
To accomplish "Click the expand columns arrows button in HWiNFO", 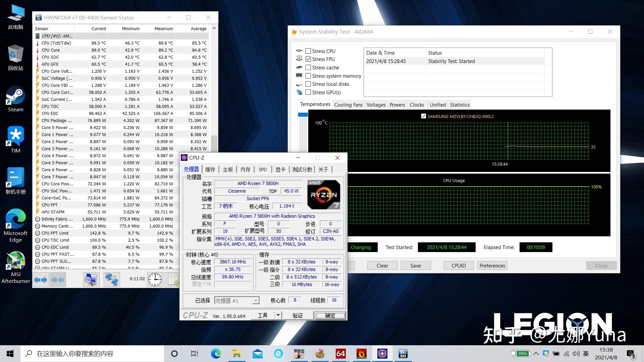I will 41,280.
